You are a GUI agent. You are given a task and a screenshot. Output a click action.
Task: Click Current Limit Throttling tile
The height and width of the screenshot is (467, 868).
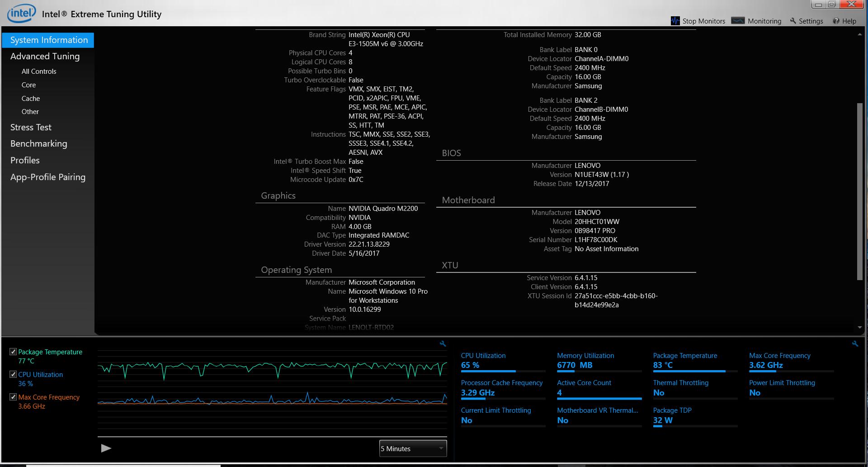[503, 417]
